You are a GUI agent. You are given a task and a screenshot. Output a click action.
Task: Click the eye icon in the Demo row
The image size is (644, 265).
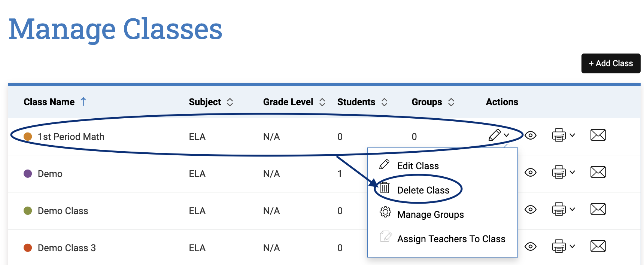(x=531, y=172)
